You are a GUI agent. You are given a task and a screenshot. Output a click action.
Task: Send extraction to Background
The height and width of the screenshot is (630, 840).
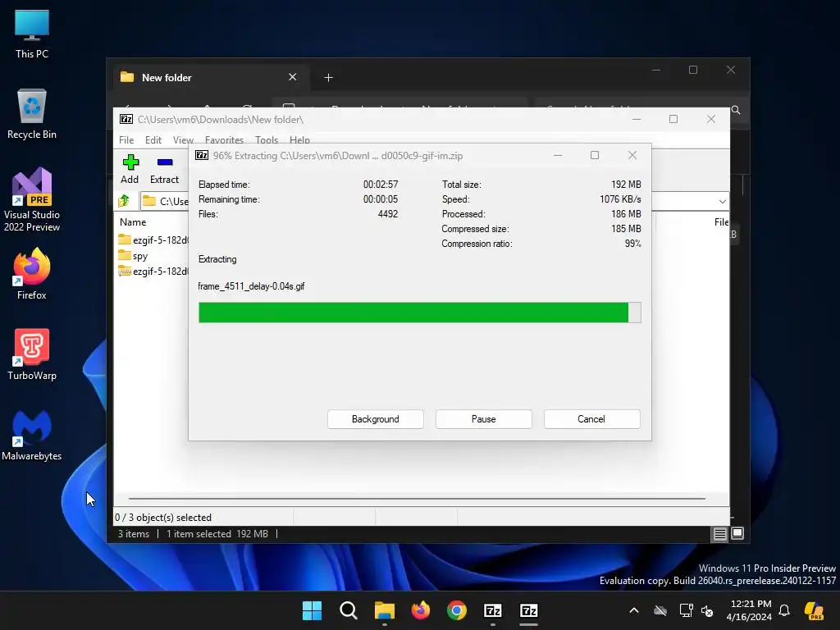[x=376, y=419]
